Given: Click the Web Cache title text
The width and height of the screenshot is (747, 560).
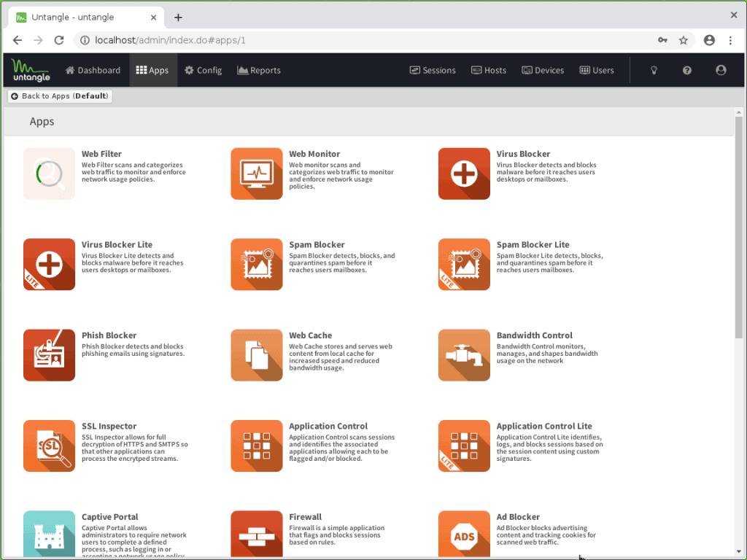Looking at the screenshot, I should [311, 335].
